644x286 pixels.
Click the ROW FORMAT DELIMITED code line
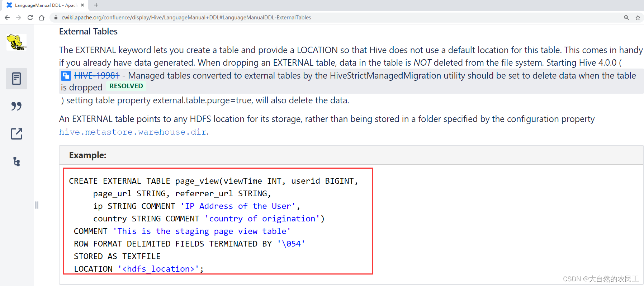point(189,244)
